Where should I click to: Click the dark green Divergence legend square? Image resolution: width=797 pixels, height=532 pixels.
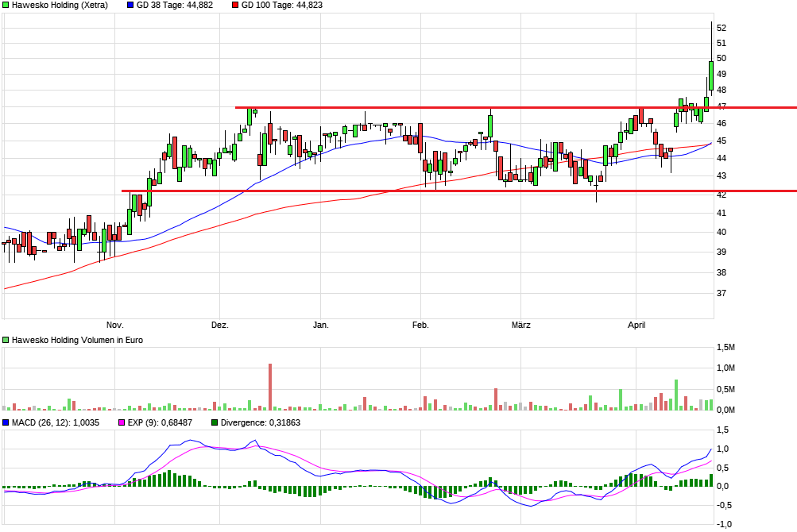pos(215,423)
